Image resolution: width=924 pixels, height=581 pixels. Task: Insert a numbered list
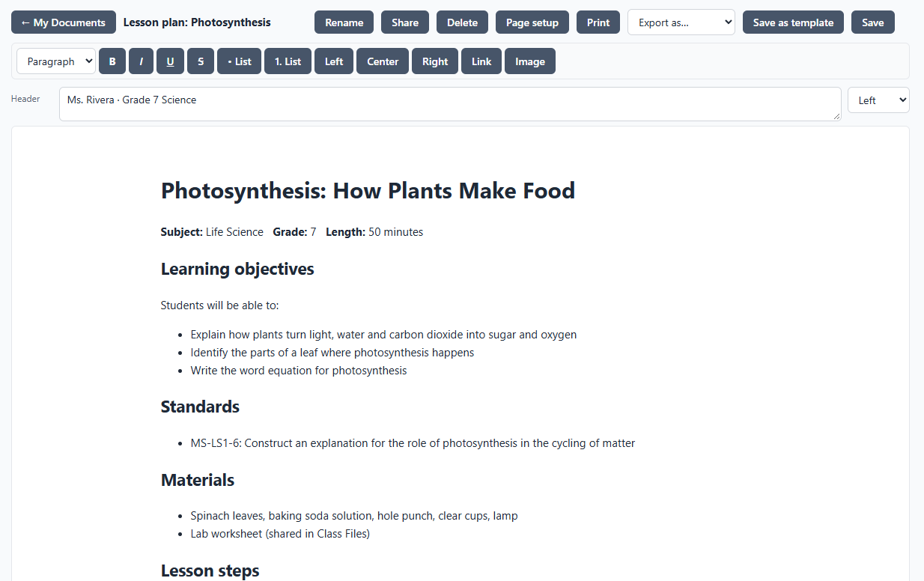point(288,61)
